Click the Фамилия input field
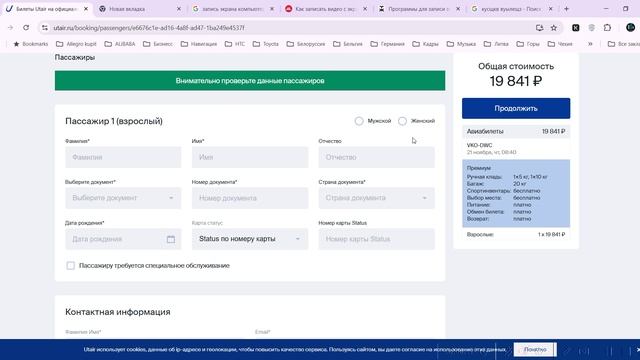The image size is (640, 360). pyautogui.click(x=123, y=157)
